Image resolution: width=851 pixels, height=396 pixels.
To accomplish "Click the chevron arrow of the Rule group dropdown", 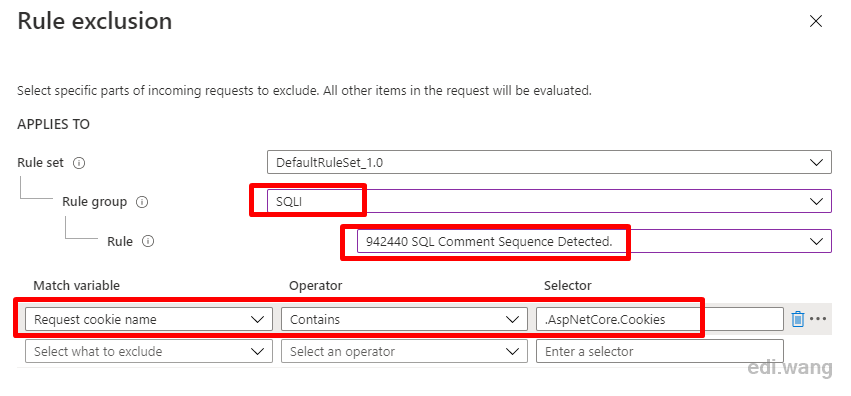I will click(x=816, y=201).
